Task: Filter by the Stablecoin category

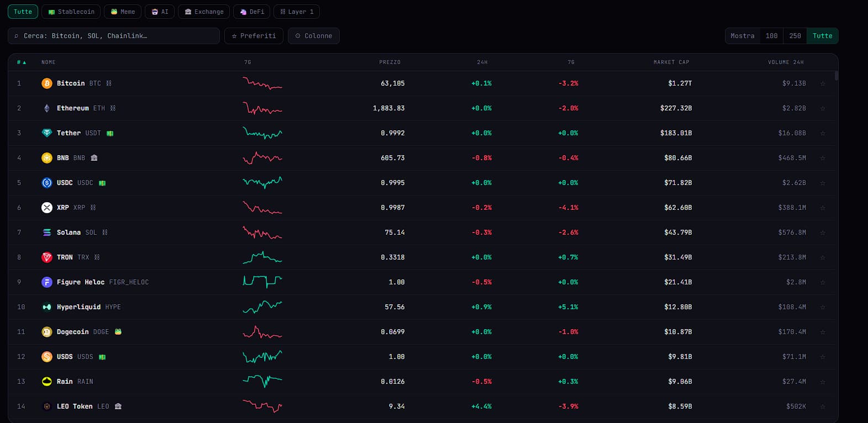Action: tap(71, 12)
